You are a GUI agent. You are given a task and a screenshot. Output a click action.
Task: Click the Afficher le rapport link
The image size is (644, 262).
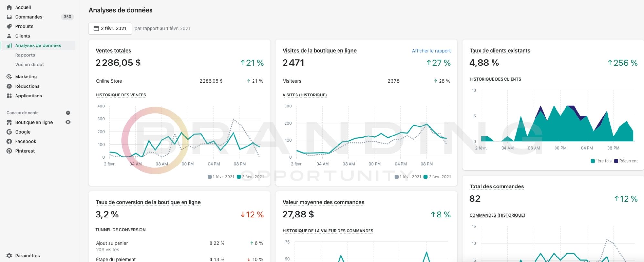[x=431, y=51]
